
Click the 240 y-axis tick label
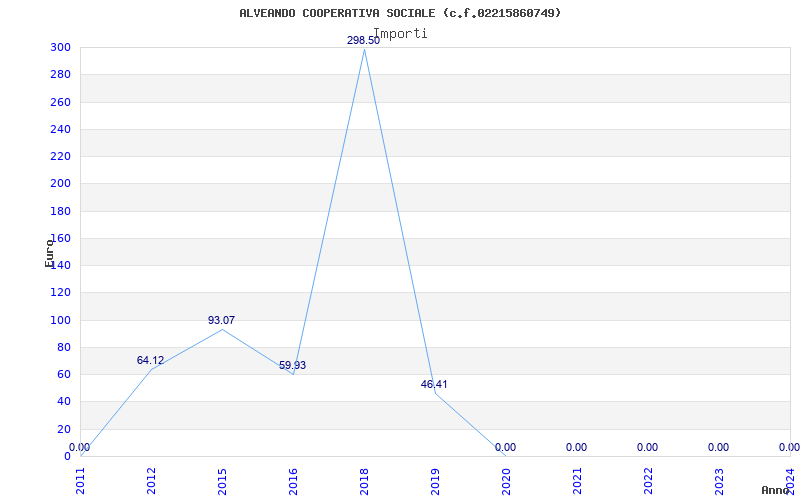tap(60, 129)
